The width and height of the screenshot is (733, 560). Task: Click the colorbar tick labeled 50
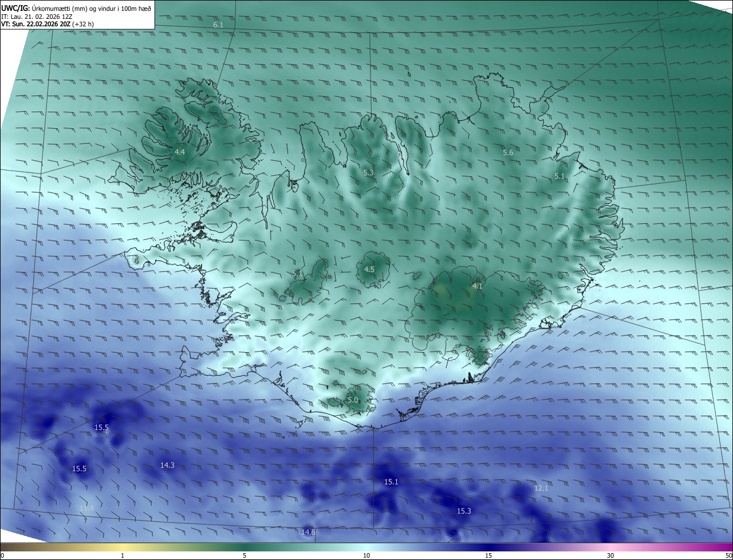click(728, 555)
